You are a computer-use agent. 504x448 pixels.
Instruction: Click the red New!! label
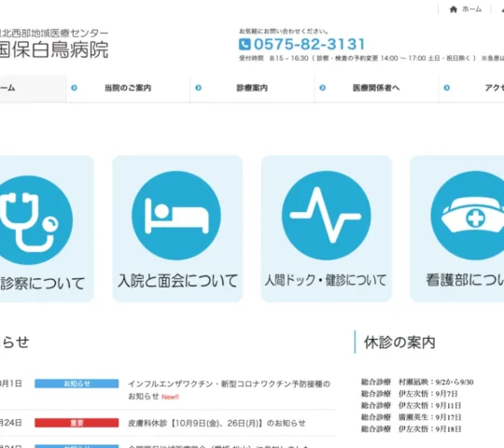(170, 397)
